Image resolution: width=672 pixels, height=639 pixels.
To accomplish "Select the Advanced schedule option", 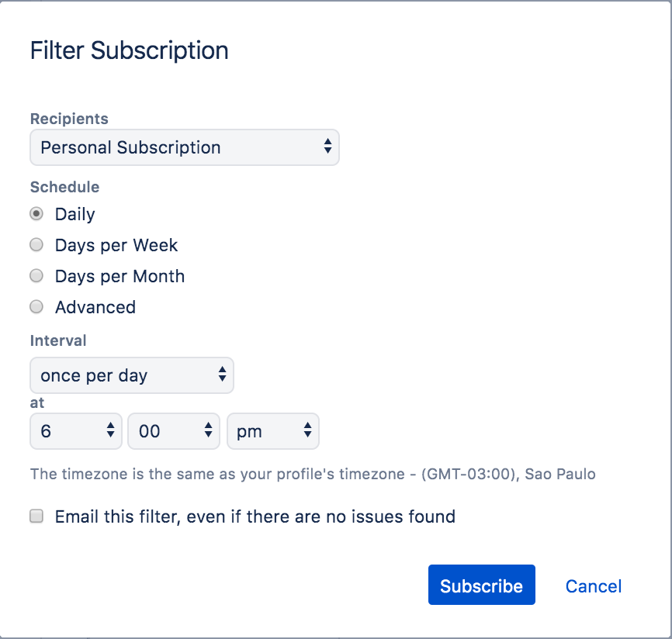I will click(x=36, y=306).
